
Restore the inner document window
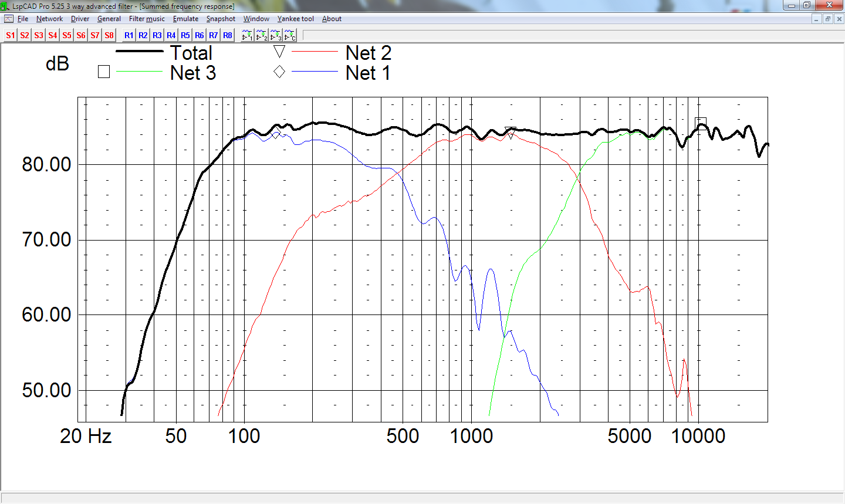[828, 19]
